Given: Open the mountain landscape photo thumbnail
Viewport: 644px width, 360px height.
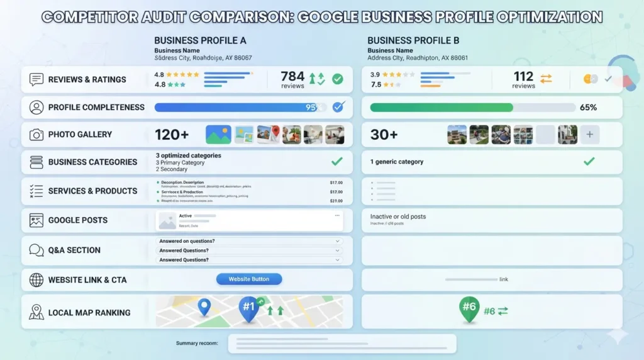Looking at the screenshot, I should pyautogui.click(x=218, y=135).
